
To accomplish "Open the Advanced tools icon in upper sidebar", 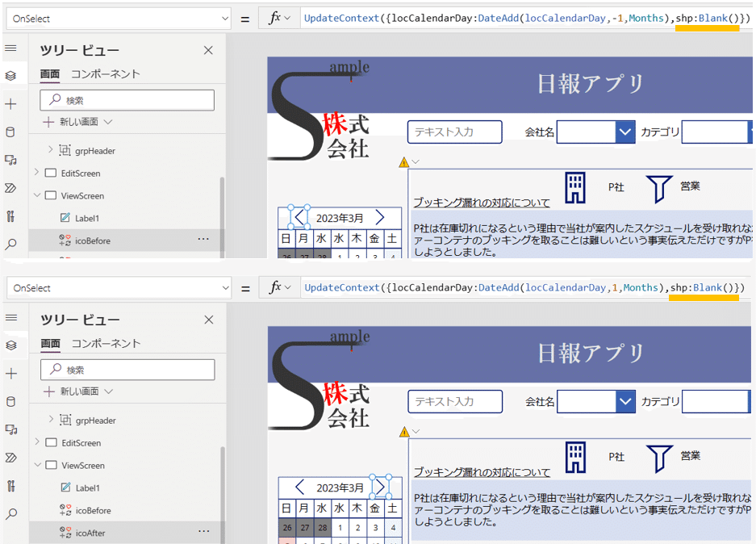I will tap(10, 216).
